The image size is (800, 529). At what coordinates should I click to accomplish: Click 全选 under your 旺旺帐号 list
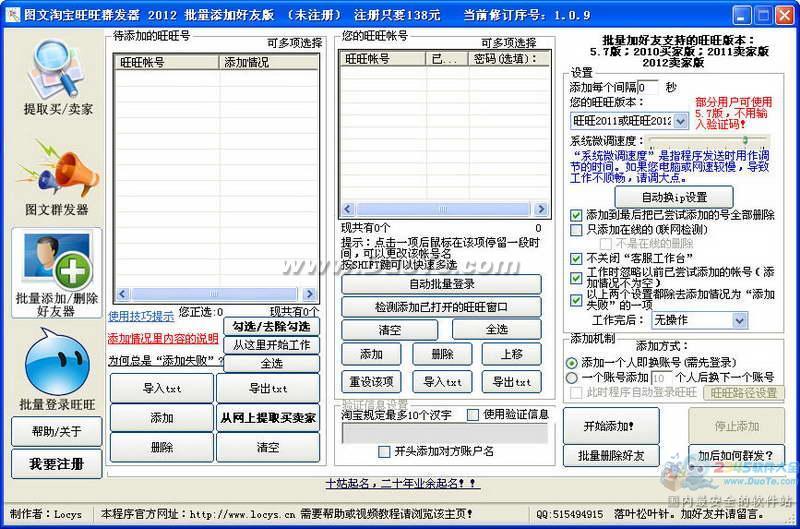click(497, 330)
